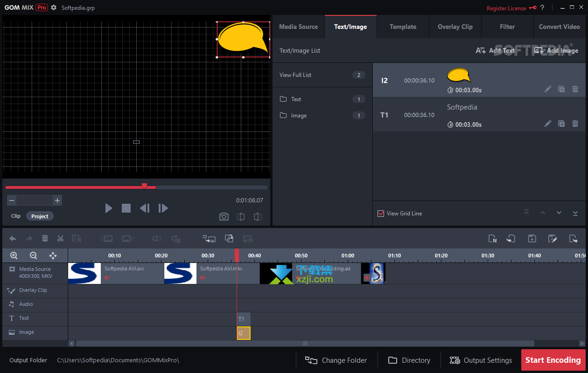
Task: Step back one frame
Action: tap(145, 208)
